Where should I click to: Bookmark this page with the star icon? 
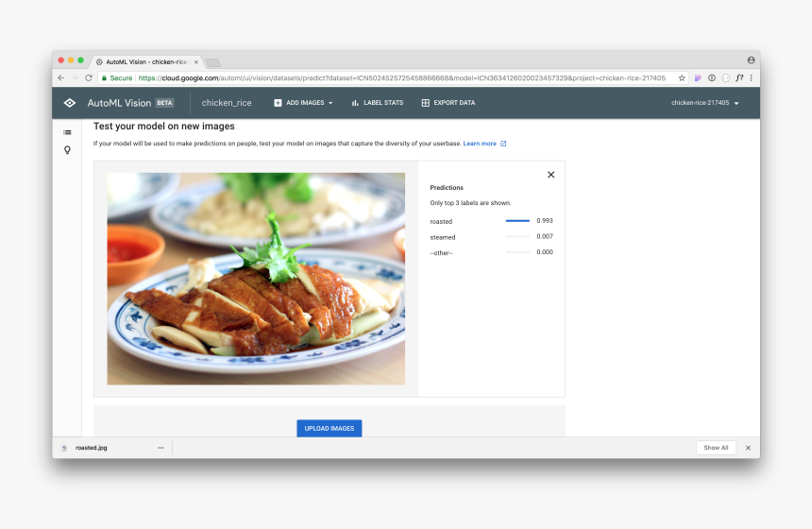click(x=682, y=78)
